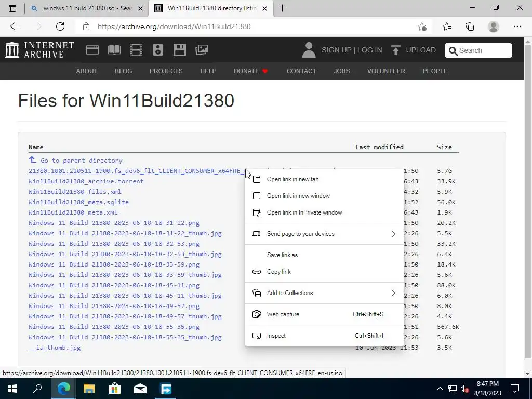Click the user avatar silhouette icon
532x399 pixels.
[x=309, y=50]
